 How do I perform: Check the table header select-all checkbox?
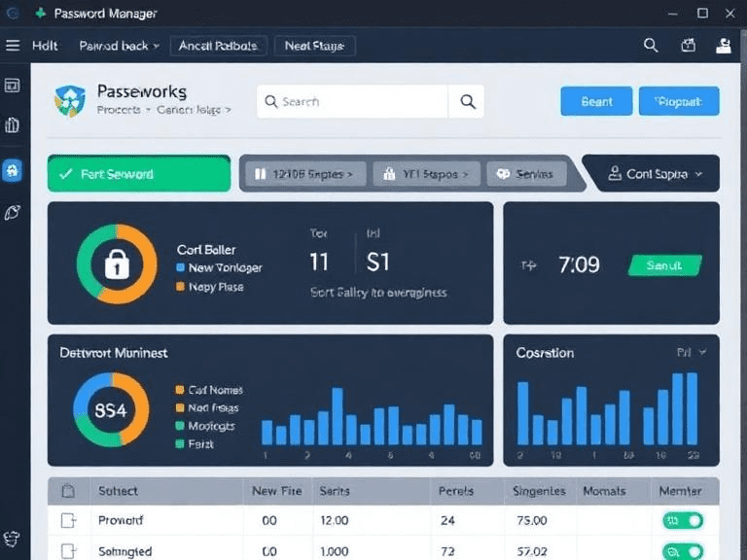69,491
